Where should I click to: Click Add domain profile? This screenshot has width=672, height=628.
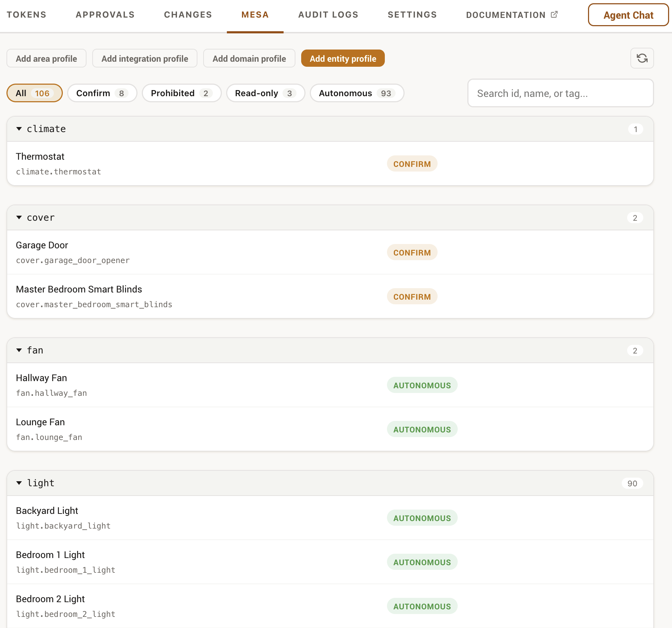[249, 58]
